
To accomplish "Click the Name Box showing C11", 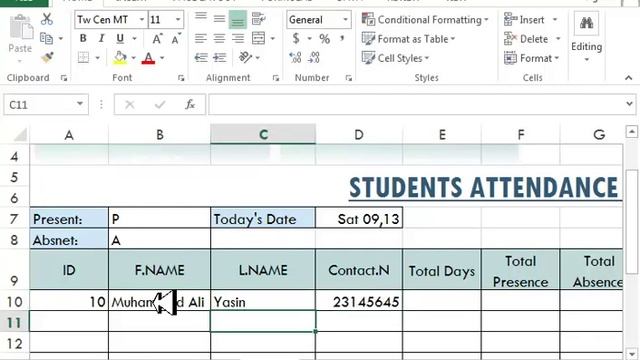I will click(x=39, y=105).
